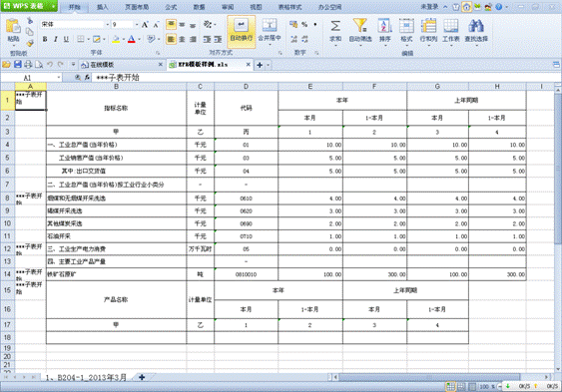
Task: Click the Merge and Center (合并居中) icon
Action: point(270,26)
